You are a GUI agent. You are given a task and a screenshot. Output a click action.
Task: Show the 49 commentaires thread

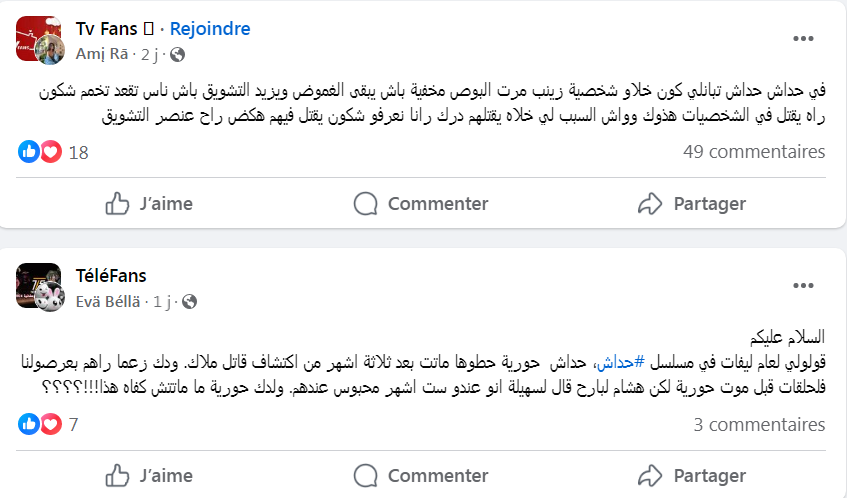point(754,152)
